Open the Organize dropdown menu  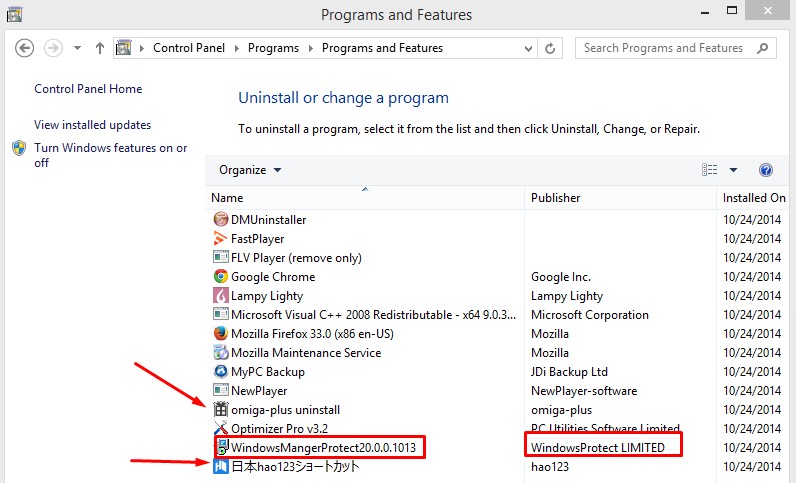250,170
